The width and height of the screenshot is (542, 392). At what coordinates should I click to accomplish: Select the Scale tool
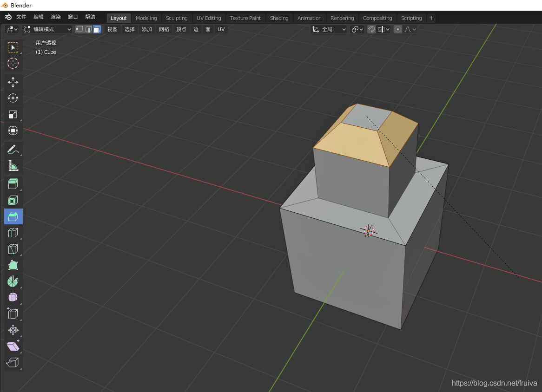coord(13,114)
